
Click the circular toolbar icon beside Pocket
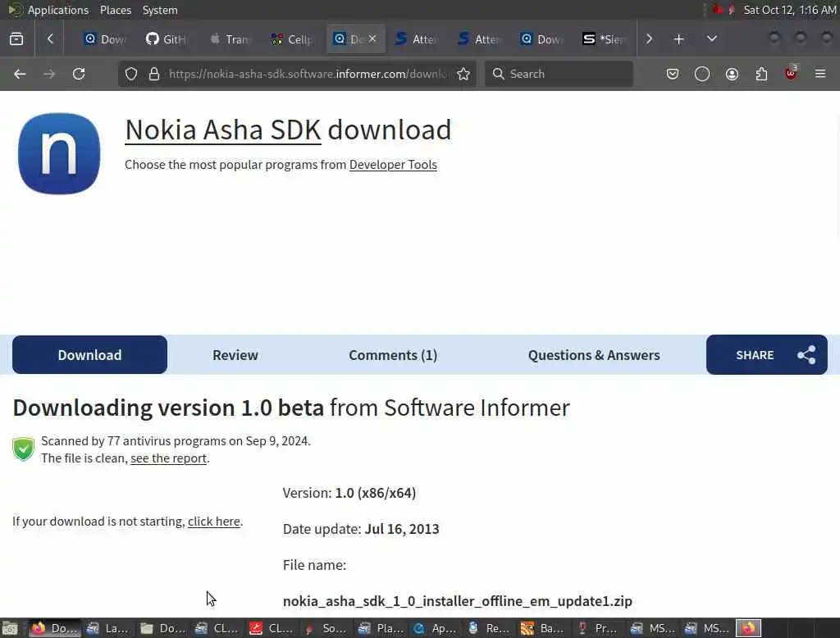click(x=702, y=74)
